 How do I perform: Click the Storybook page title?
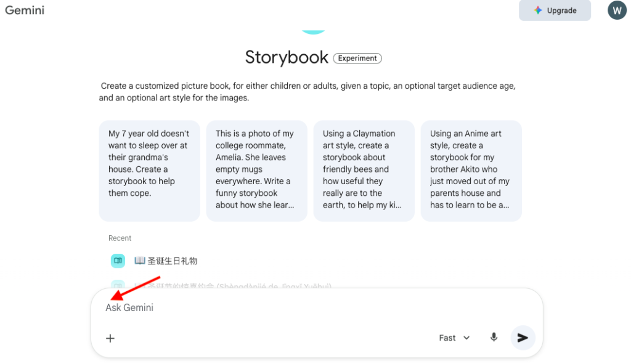tap(287, 57)
